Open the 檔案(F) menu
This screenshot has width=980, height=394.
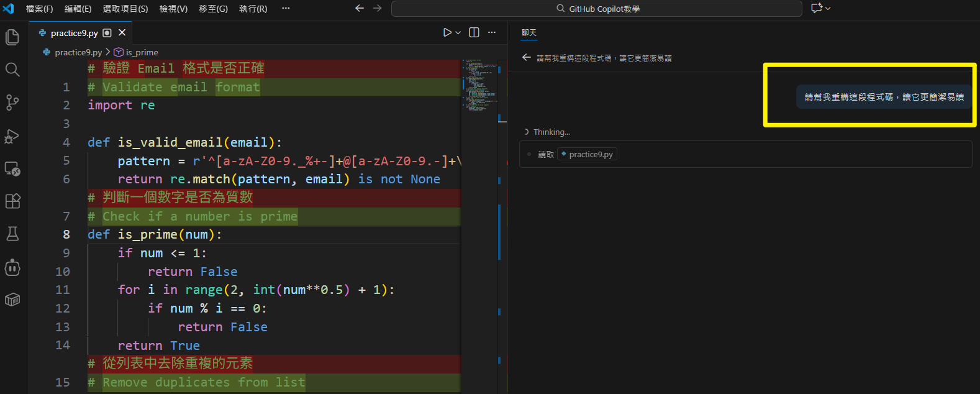(39, 9)
